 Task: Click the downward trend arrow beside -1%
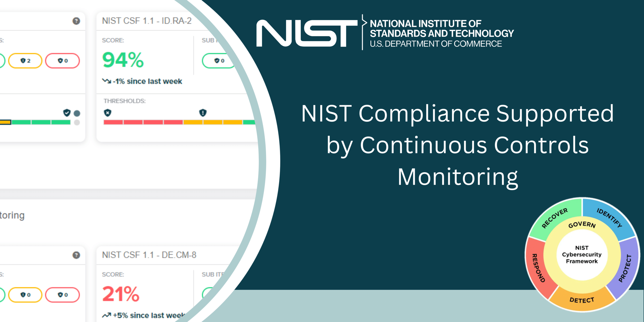[x=106, y=81]
